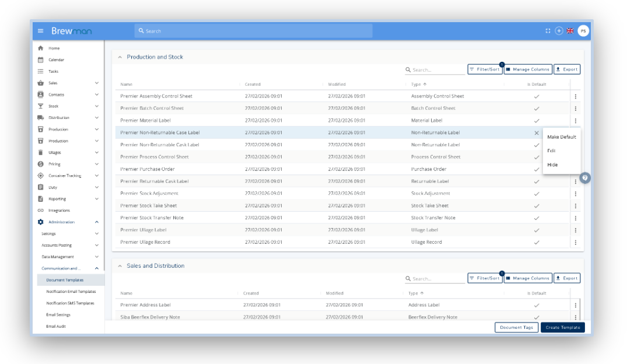Open Notification Email Templates in sidebar

pos(71,292)
